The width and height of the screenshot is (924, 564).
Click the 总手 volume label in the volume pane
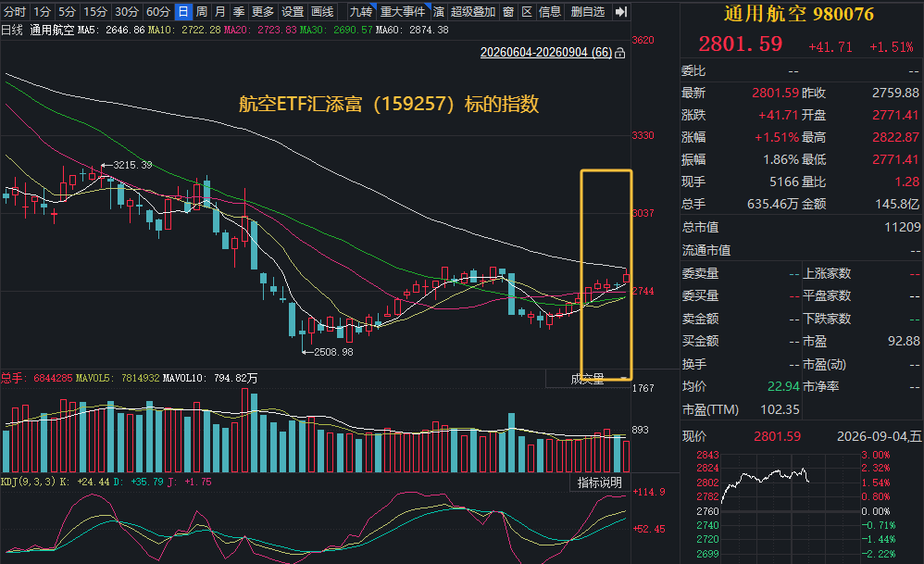36,378
